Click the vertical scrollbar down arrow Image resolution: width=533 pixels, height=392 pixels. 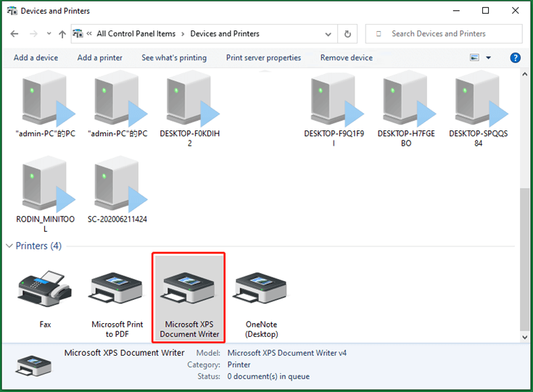click(524, 338)
